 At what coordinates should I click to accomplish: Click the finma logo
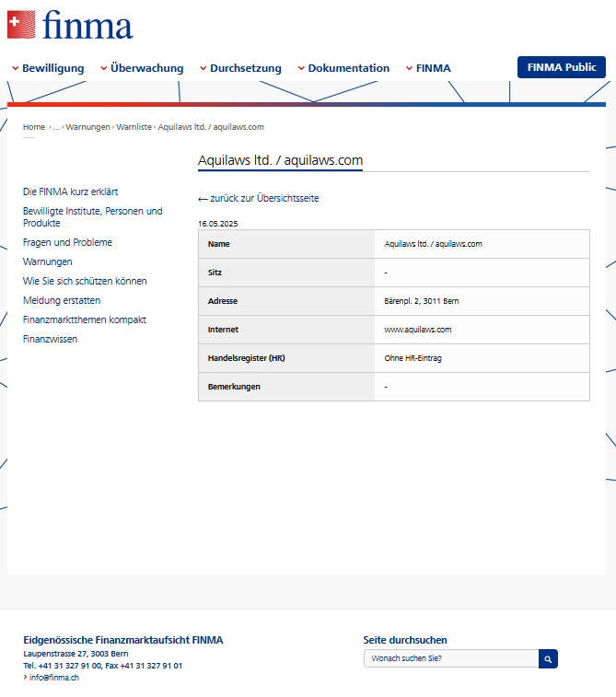[x=70, y=25]
